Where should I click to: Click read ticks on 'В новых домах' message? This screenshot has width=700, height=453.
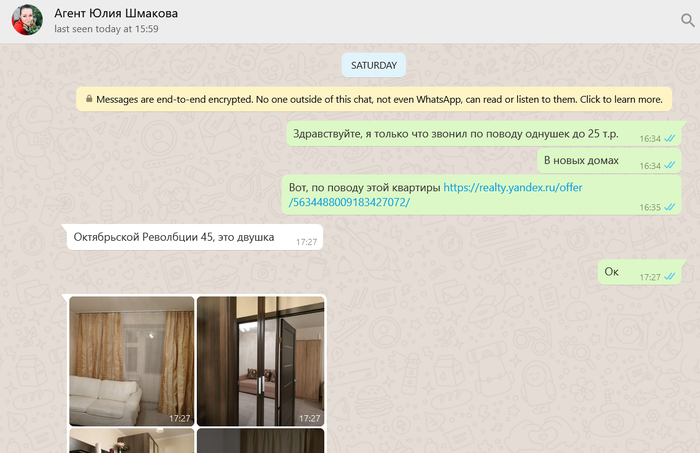point(669,166)
